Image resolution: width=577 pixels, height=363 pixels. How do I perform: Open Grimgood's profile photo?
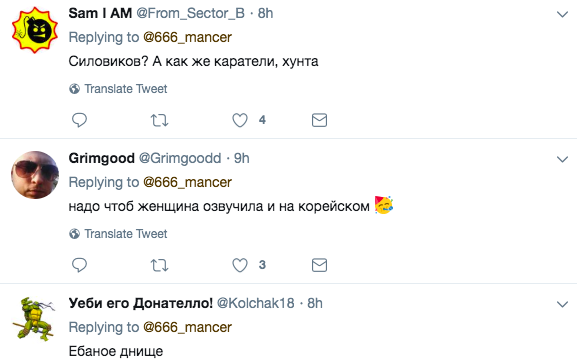[x=35, y=175]
